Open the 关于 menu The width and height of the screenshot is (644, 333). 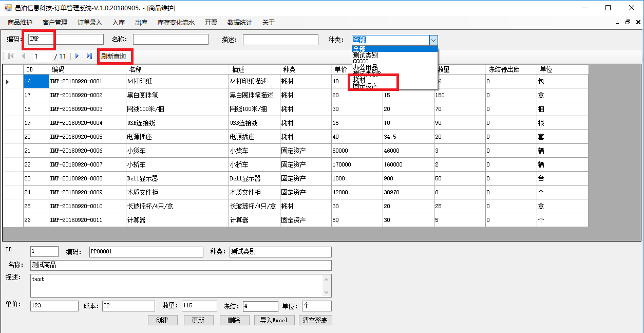point(269,23)
